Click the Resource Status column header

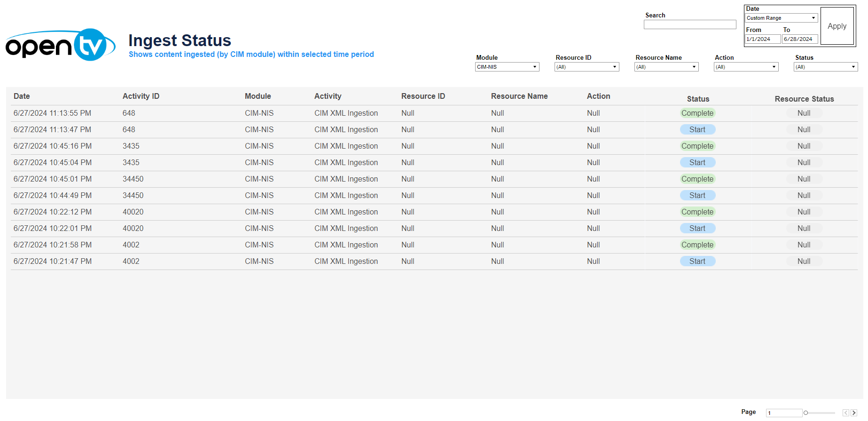(x=804, y=99)
